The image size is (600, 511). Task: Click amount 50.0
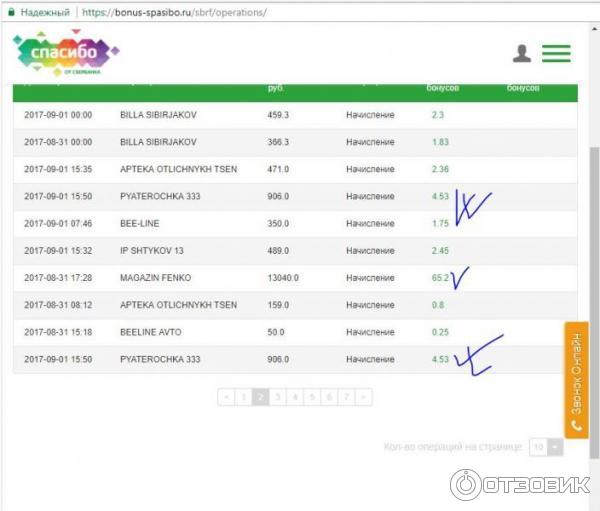(x=276, y=332)
